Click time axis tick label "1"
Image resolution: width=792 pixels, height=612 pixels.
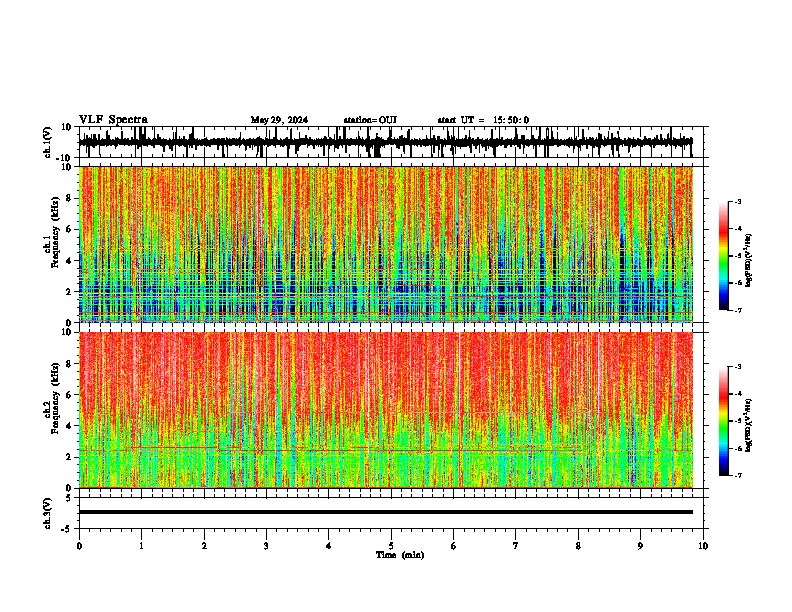pyautogui.click(x=141, y=546)
